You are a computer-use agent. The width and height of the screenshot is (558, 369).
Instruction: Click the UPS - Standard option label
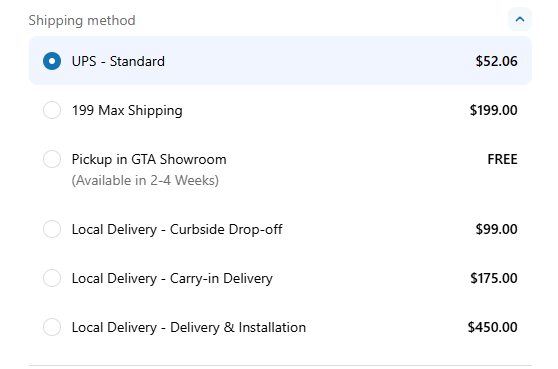tap(118, 62)
